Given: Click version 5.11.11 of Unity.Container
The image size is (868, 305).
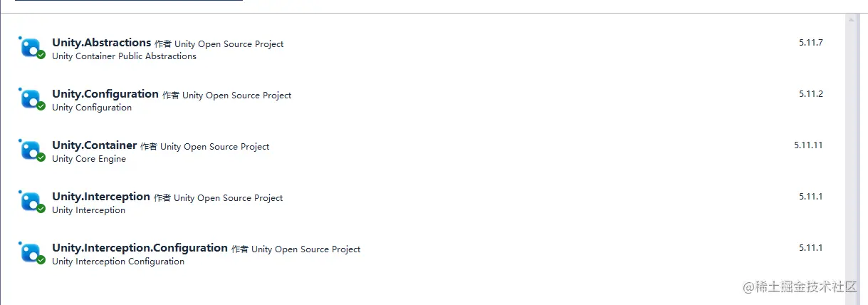Looking at the screenshot, I should pos(808,145).
